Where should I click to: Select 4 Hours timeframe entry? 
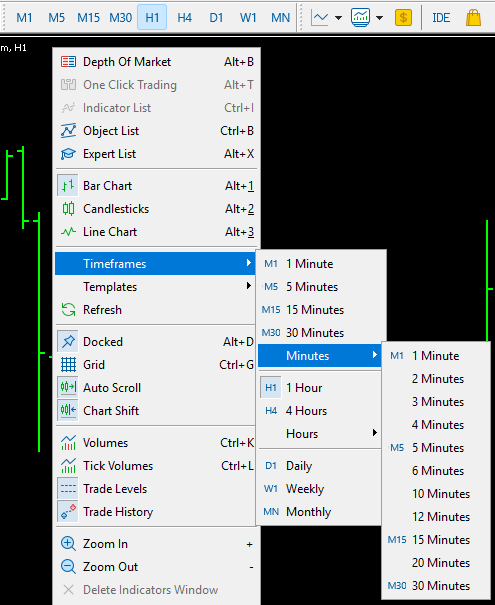(320, 411)
